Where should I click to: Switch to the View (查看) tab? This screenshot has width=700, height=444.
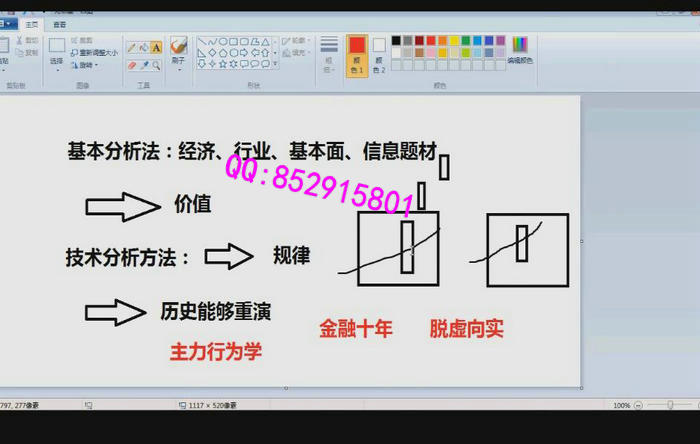coord(59,23)
